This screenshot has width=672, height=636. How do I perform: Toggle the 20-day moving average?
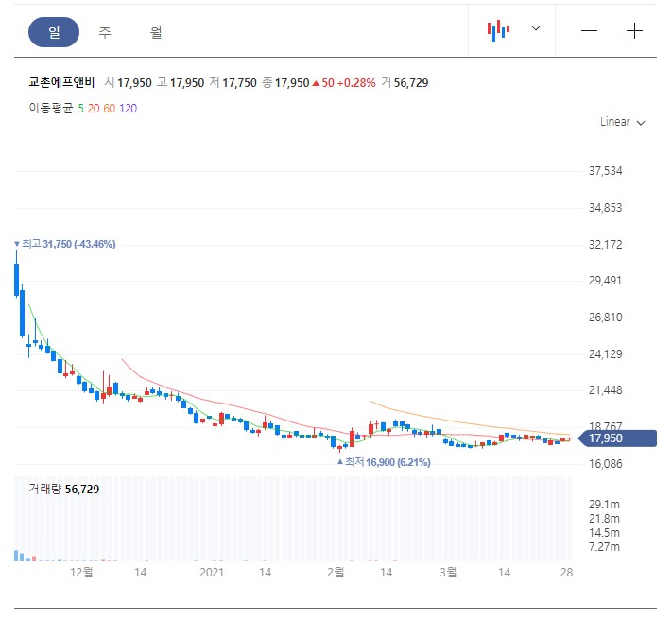(x=94, y=109)
